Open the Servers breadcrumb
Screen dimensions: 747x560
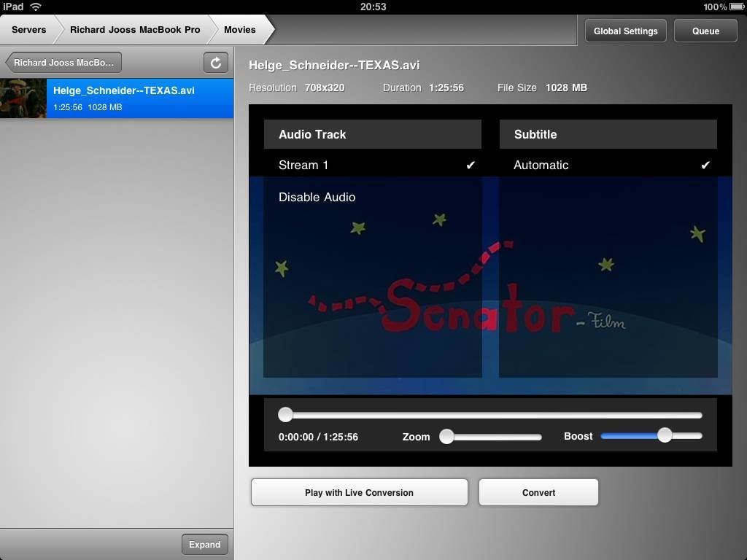pyautogui.click(x=28, y=29)
